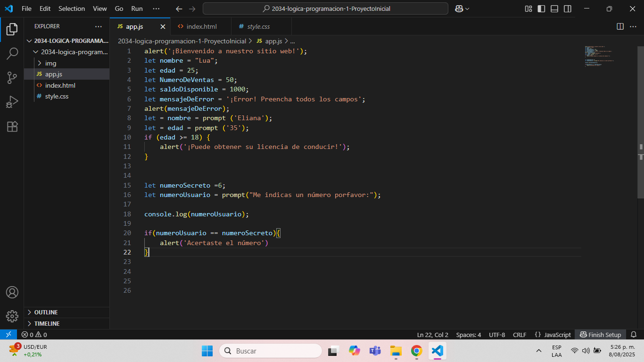Open the Accounts menu icon
The image size is (644, 362).
point(12,292)
